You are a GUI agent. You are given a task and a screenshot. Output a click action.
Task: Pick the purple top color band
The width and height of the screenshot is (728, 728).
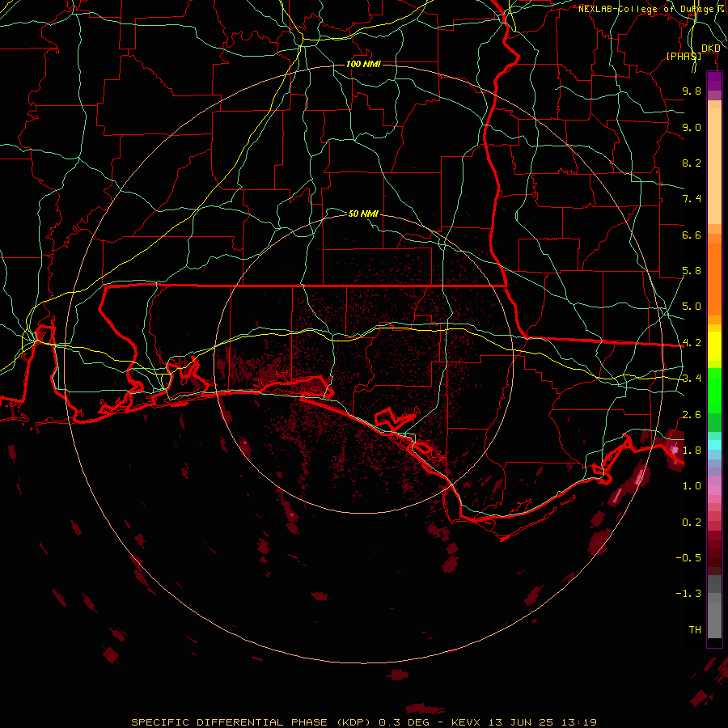[714, 81]
